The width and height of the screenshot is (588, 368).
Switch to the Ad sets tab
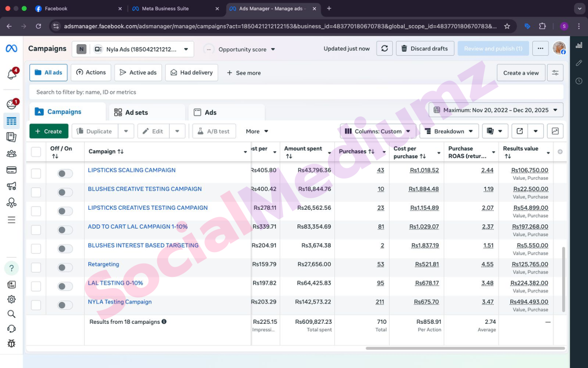(136, 112)
